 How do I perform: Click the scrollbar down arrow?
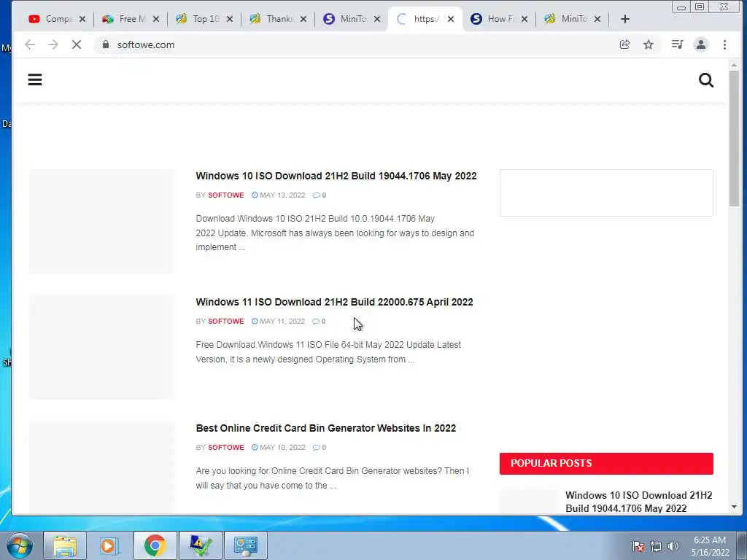[734, 507]
